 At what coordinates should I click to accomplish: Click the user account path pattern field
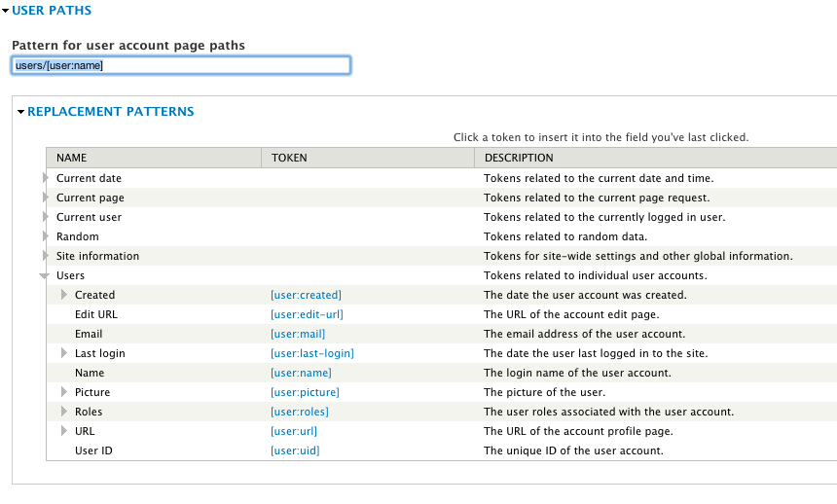tap(181, 65)
